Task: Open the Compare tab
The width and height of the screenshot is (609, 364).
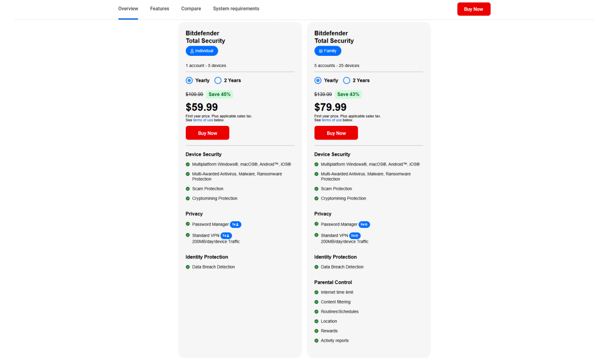Action: 191,9
